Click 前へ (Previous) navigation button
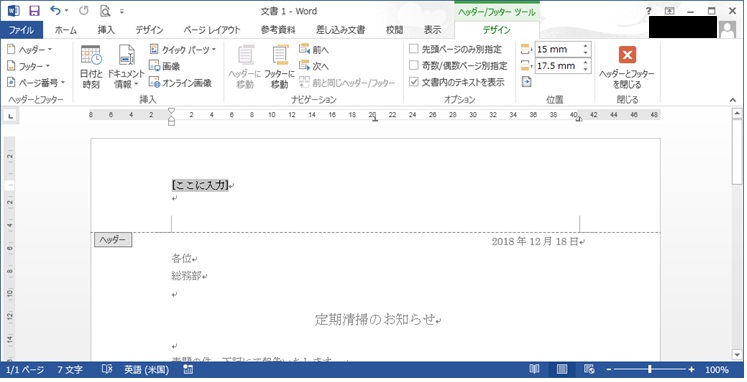 click(x=314, y=50)
